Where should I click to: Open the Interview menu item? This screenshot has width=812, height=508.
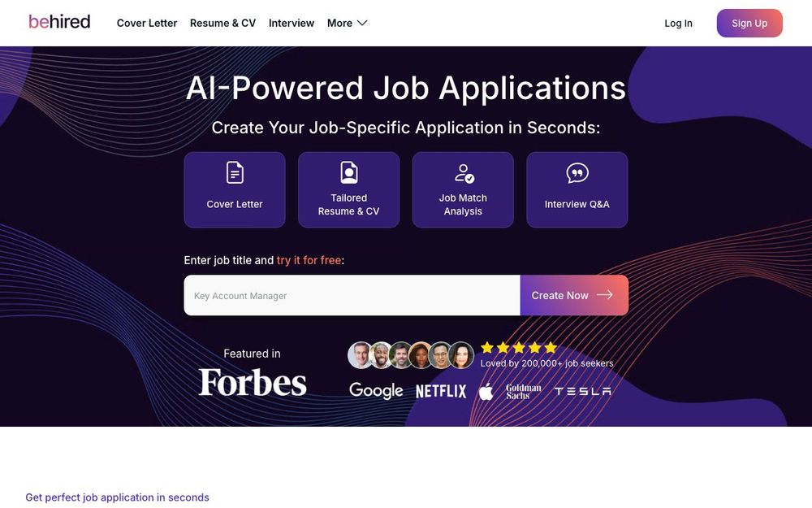pos(292,23)
